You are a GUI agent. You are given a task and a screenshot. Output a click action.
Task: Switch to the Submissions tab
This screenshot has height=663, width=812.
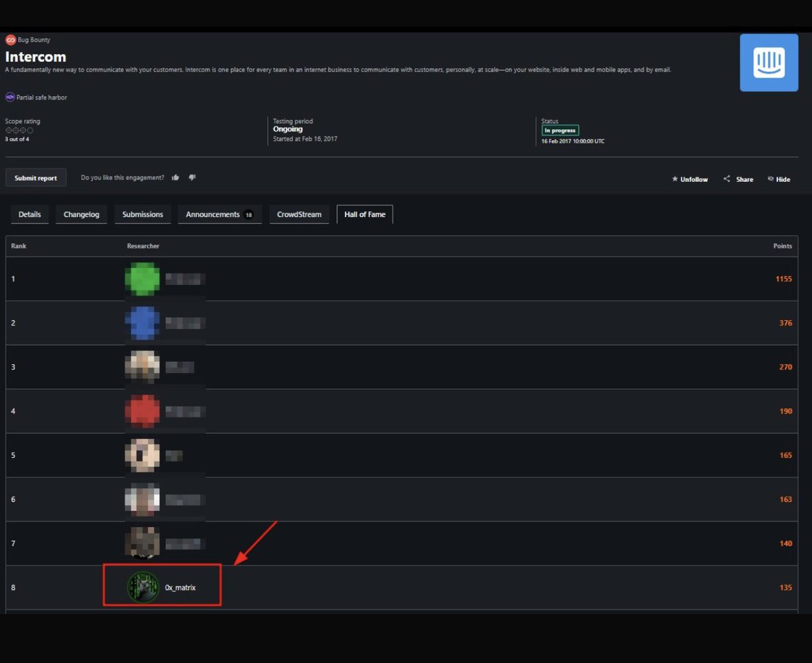(x=143, y=214)
